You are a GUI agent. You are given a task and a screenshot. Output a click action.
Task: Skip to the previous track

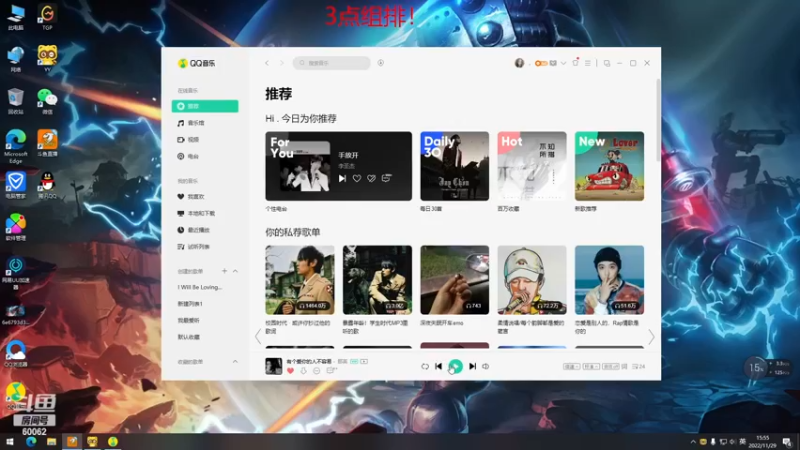click(438, 366)
